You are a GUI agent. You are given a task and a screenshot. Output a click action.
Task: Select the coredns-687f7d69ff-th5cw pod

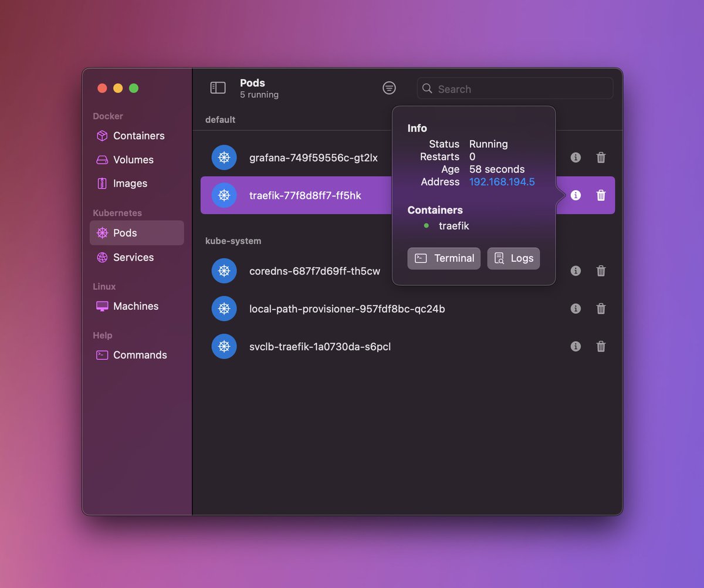coord(407,271)
